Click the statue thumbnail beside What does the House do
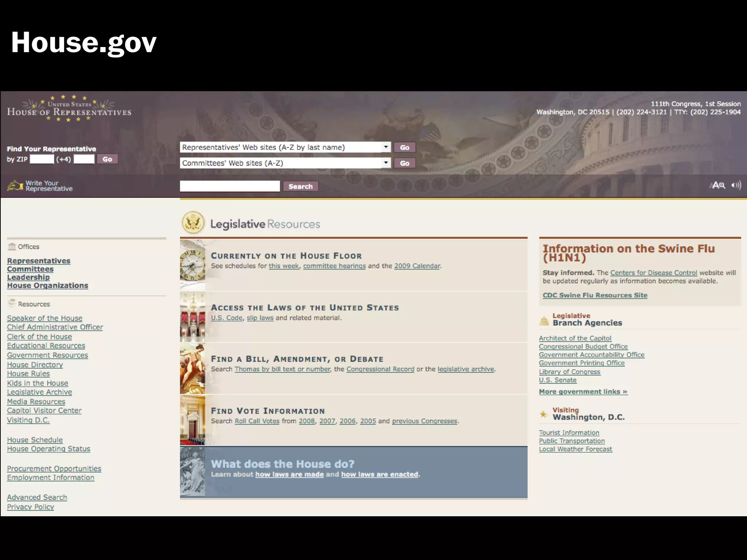The height and width of the screenshot is (560, 747). [x=193, y=471]
